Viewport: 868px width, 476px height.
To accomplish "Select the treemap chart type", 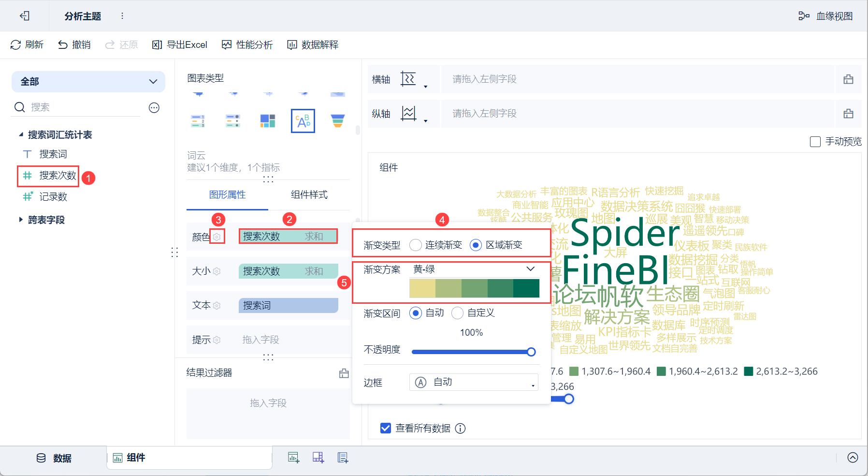I will 268,121.
